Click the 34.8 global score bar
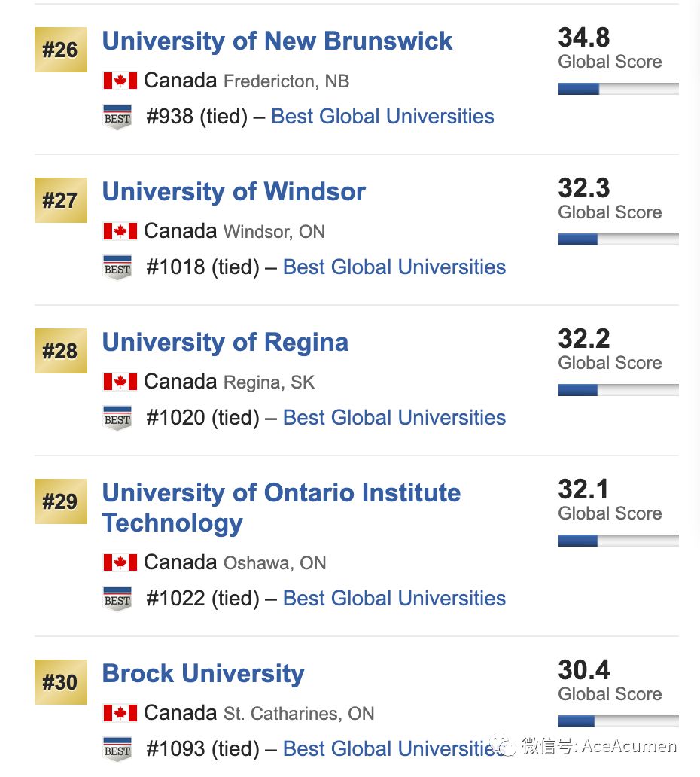This screenshot has width=700, height=777. point(618,89)
